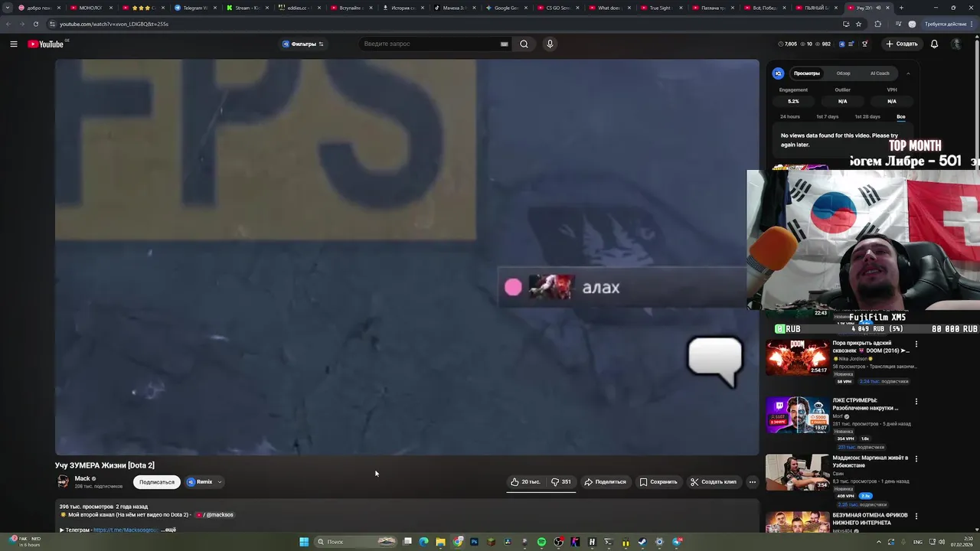980x551 pixels.
Task: Open the Фильтры dropdown
Action: (303, 44)
